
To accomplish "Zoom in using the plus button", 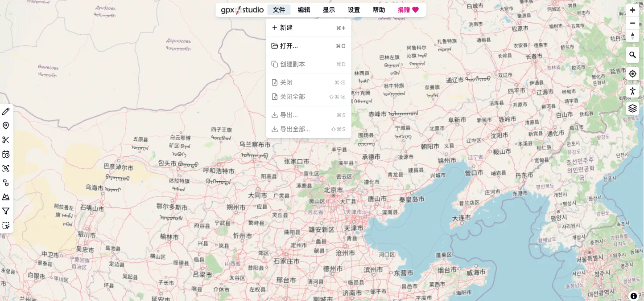I will [632, 10].
